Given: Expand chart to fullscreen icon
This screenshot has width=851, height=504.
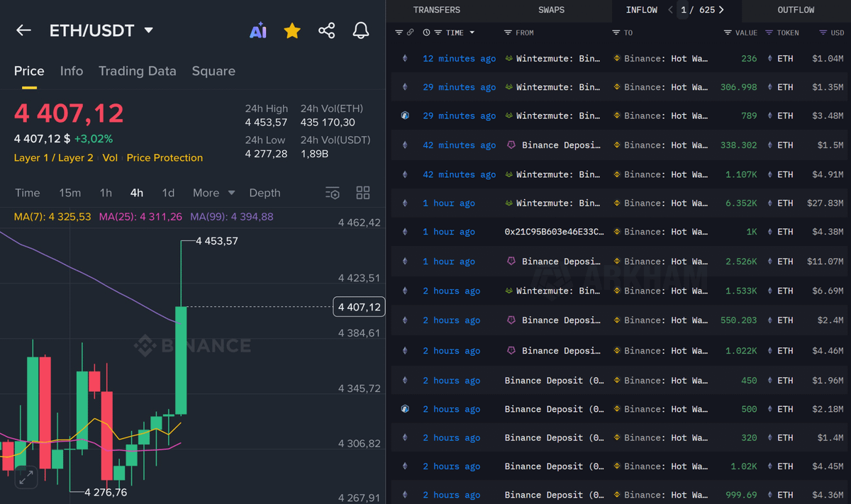Looking at the screenshot, I should coord(26,477).
